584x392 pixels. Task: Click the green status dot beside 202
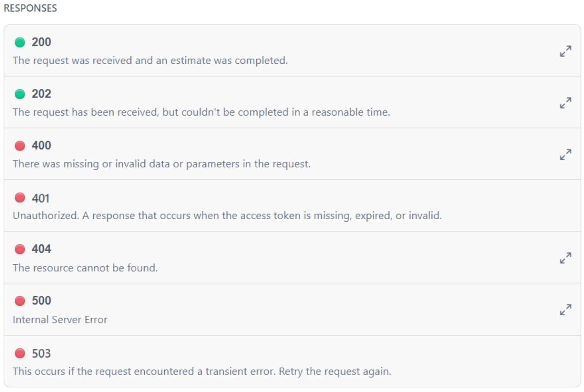point(20,94)
